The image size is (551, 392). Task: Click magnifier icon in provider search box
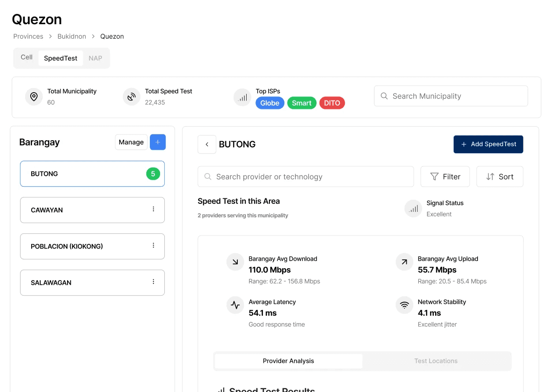point(208,176)
